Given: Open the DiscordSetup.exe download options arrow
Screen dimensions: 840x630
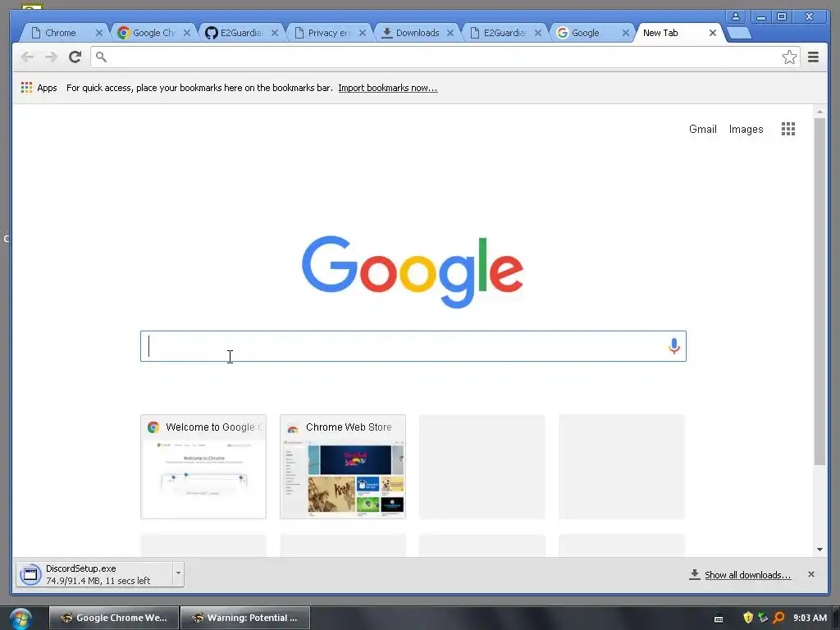Looking at the screenshot, I should [x=178, y=573].
